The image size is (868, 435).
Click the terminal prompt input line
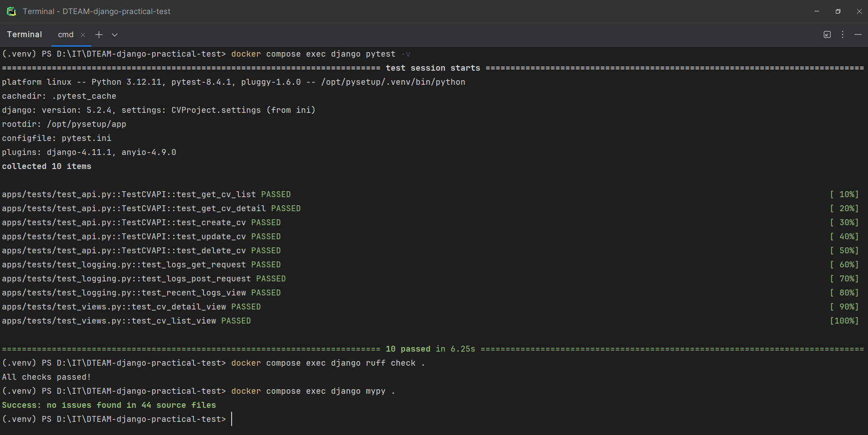click(x=434, y=419)
